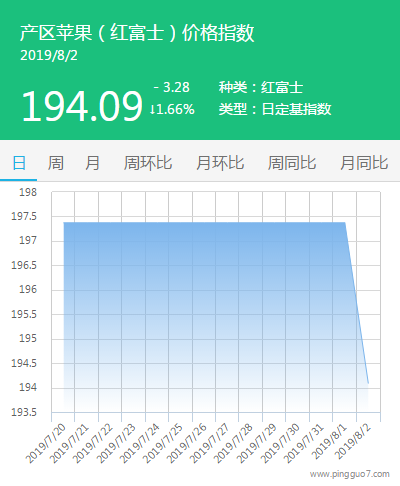The width and height of the screenshot is (400, 486).
Task: Click the y-axis label 195
Action: pyautogui.click(x=28, y=338)
